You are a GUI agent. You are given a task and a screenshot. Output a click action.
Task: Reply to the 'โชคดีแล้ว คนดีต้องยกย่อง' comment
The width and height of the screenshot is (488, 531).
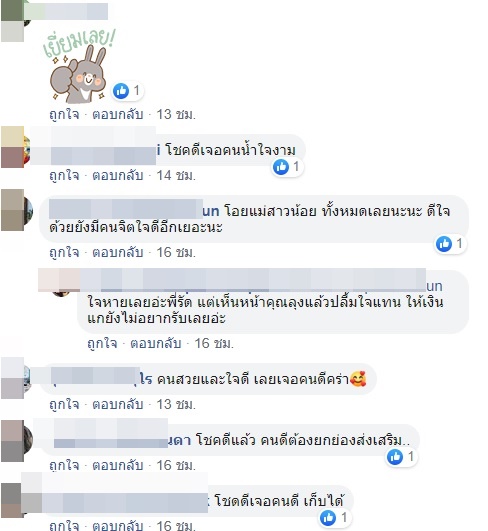[118, 465]
